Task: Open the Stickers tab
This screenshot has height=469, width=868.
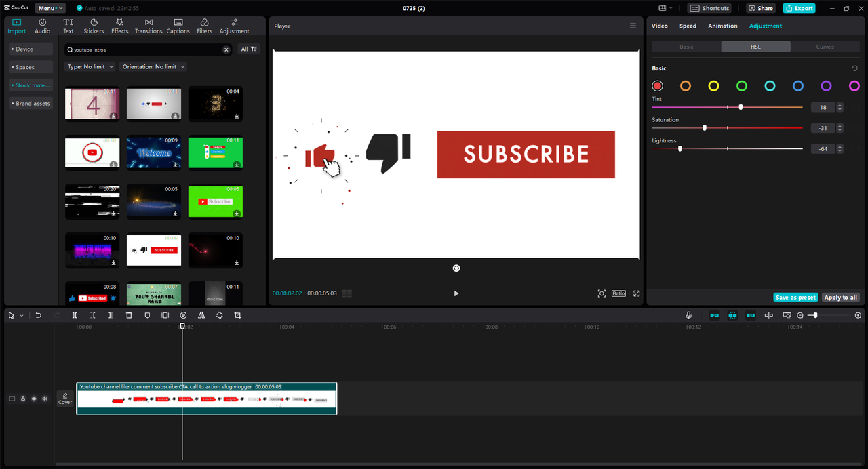Action: 94,26
